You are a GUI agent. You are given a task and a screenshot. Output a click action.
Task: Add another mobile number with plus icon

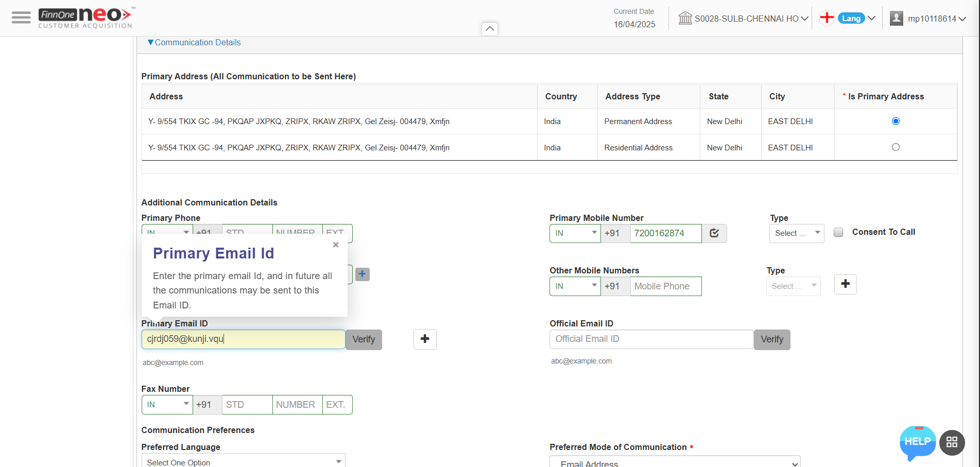click(845, 284)
